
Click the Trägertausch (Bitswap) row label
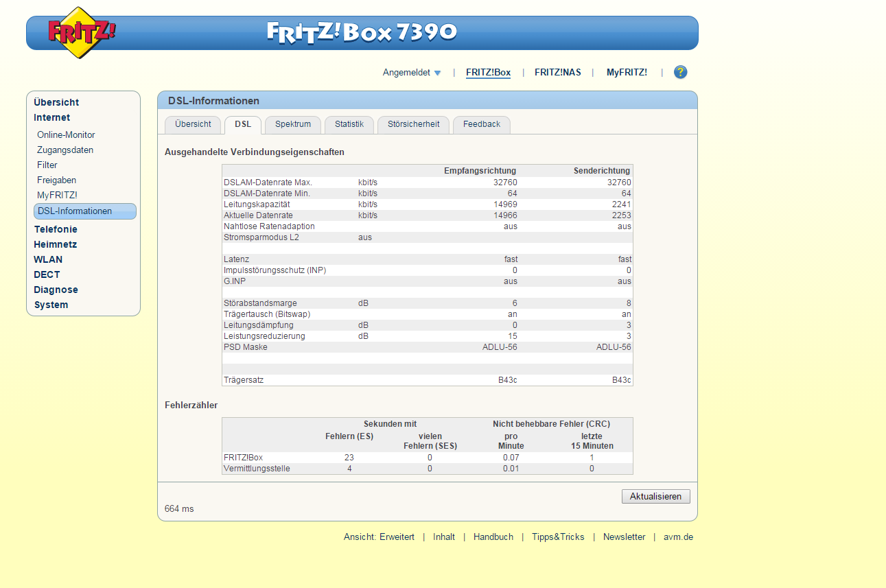tap(267, 314)
